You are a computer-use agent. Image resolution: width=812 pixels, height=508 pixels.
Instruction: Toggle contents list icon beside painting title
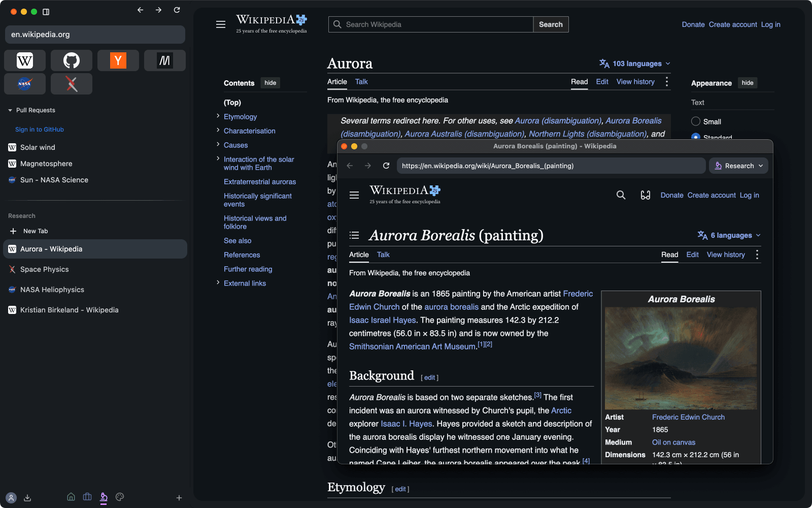point(354,235)
